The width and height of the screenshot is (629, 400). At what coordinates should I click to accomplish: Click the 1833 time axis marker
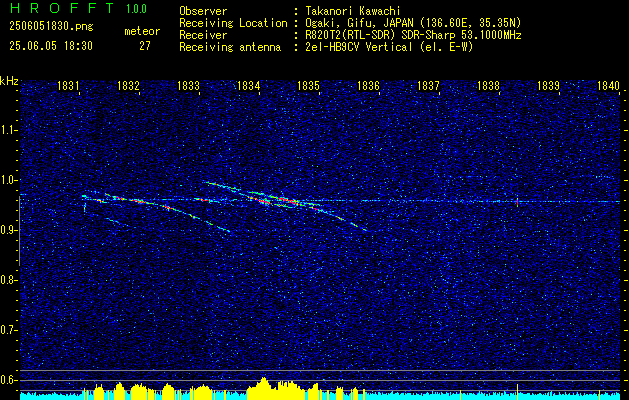pyautogui.click(x=188, y=85)
